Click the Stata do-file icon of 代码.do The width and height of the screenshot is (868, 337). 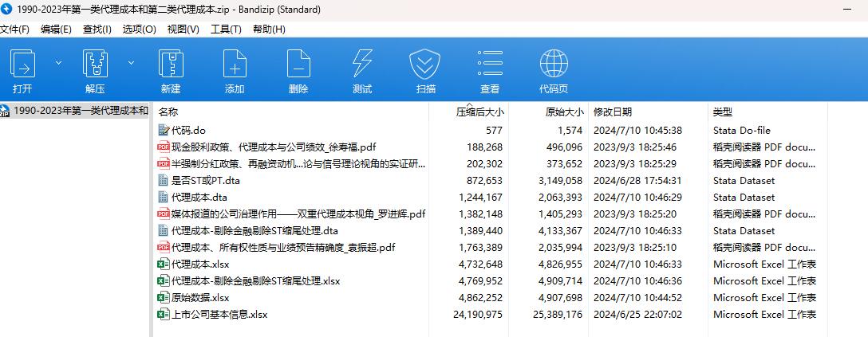coord(164,131)
